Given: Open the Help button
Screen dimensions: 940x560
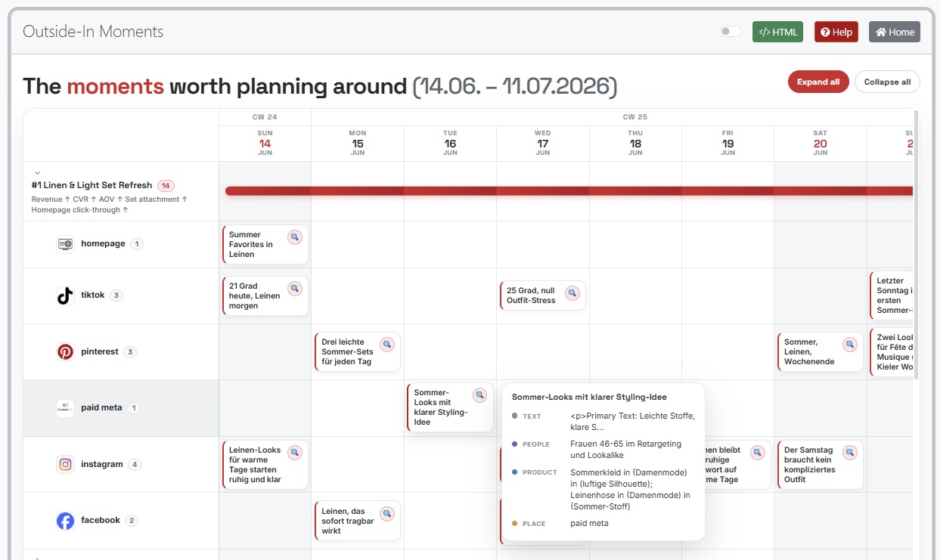Looking at the screenshot, I should click(x=836, y=32).
